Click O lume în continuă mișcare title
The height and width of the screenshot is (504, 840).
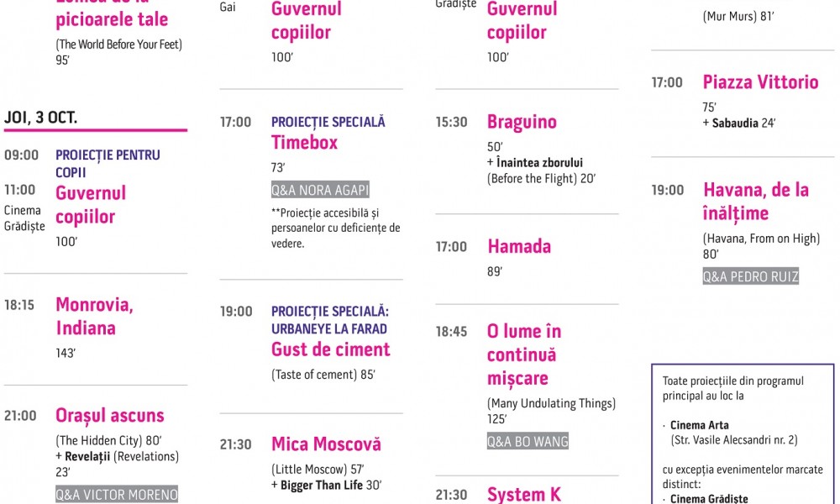[524, 354]
